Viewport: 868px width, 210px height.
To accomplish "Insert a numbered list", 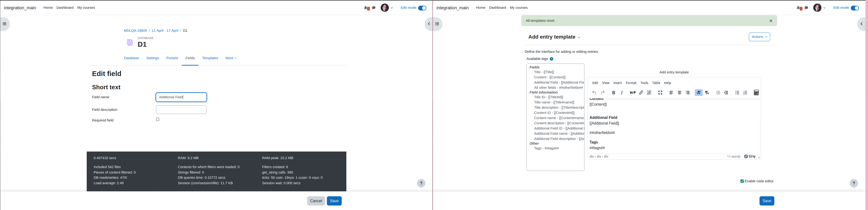I will tap(745, 92).
